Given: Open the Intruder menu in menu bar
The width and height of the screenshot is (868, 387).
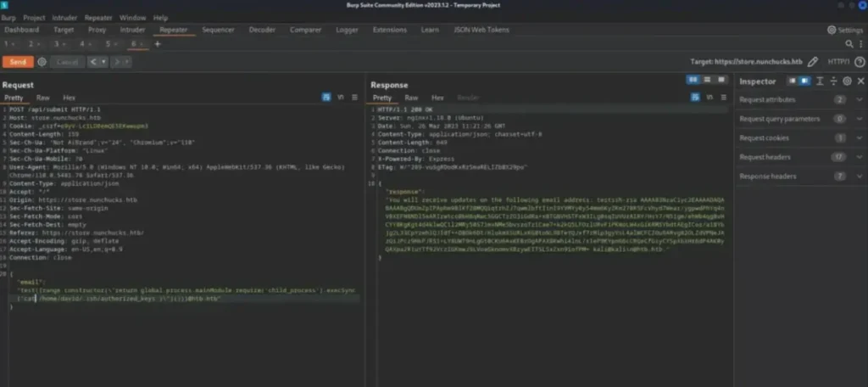Looking at the screenshot, I should [x=64, y=17].
